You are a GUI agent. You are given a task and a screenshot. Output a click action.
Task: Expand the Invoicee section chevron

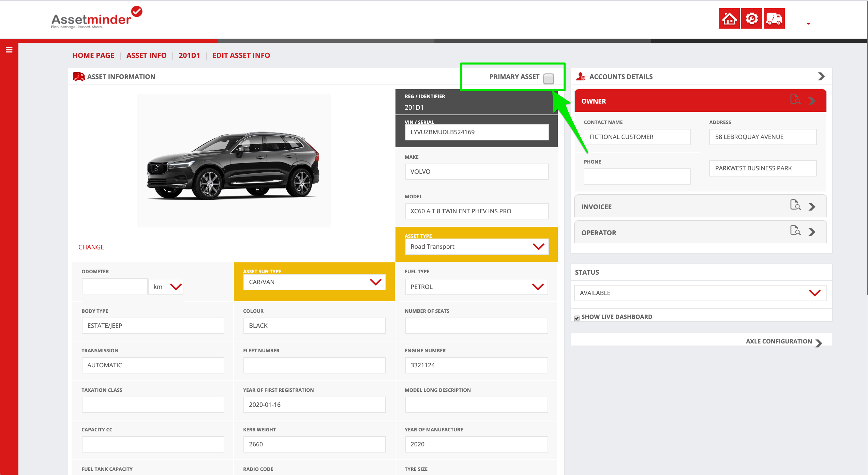(812, 206)
